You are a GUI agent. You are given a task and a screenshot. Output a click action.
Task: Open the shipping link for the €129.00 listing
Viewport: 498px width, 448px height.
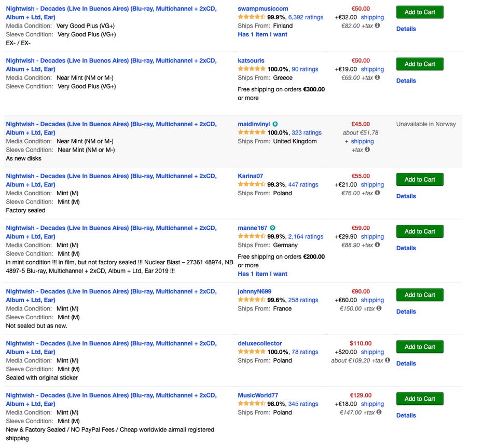tap(372, 404)
